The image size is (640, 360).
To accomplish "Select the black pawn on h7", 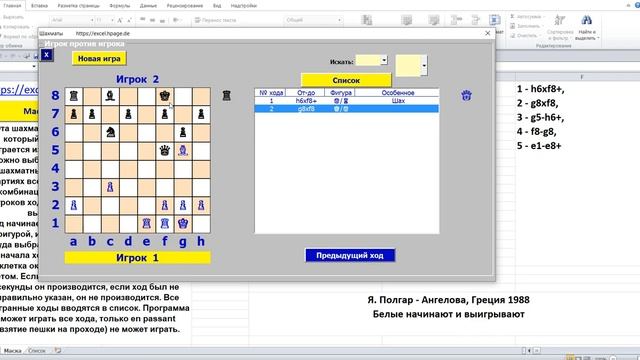I will point(201,114).
